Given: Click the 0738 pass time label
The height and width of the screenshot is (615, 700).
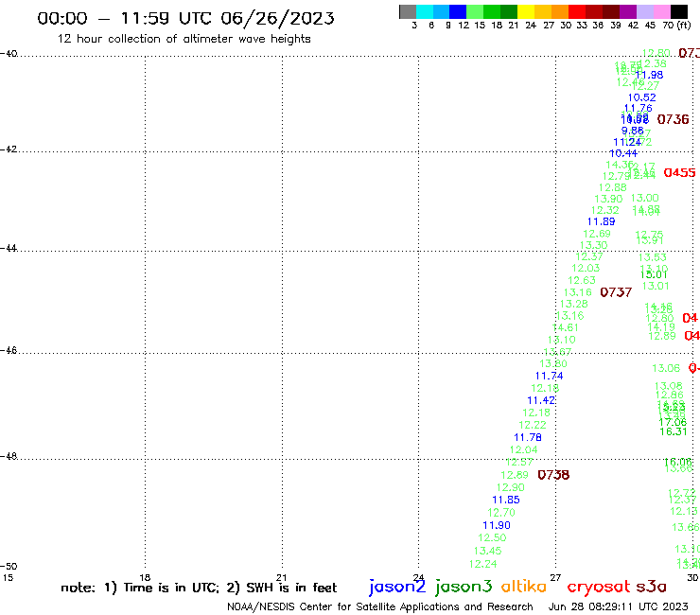Looking at the screenshot, I should click(x=553, y=475).
